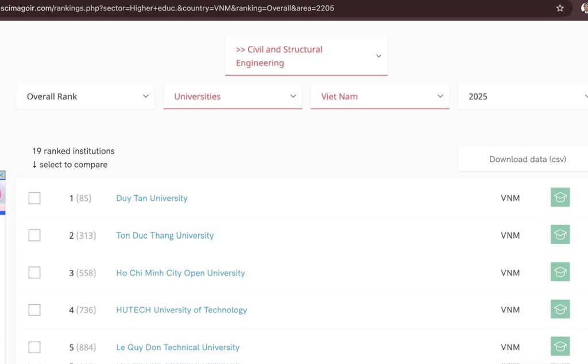Open the 2025 year dropdown
The height and width of the screenshot is (364, 588).
[523, 96]
